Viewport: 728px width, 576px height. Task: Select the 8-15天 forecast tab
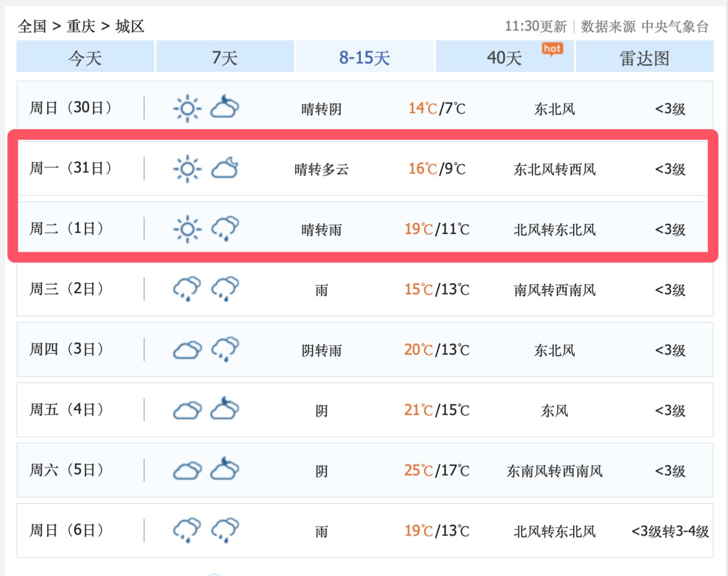365,57
